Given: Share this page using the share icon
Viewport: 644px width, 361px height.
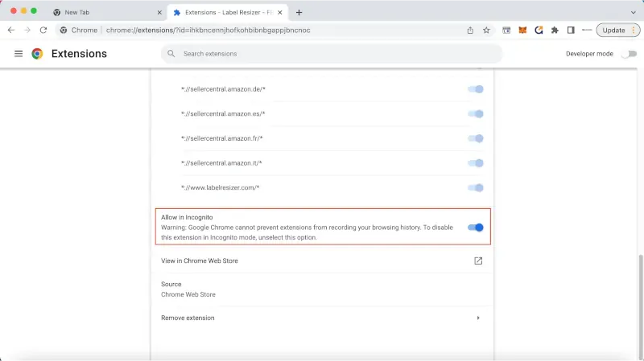Looking at the screenshot, I should click(x=470, y=30).
